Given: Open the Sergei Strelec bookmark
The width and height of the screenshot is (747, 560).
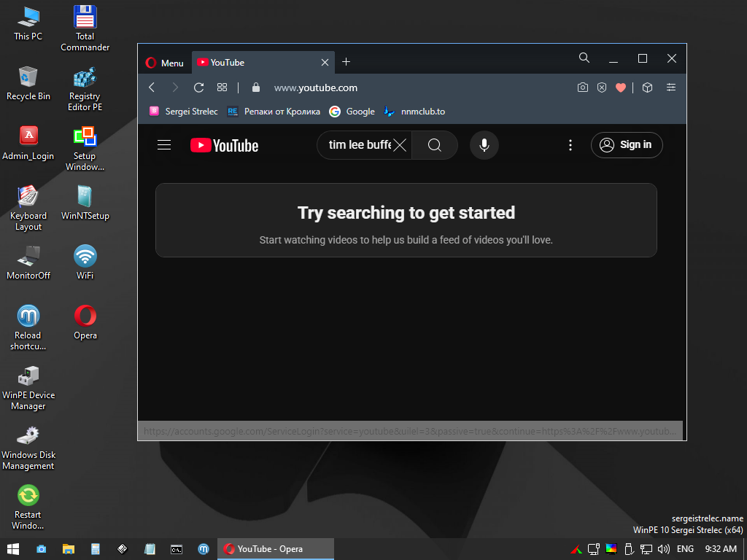Looking at the screenshot, I should [183, 112].
